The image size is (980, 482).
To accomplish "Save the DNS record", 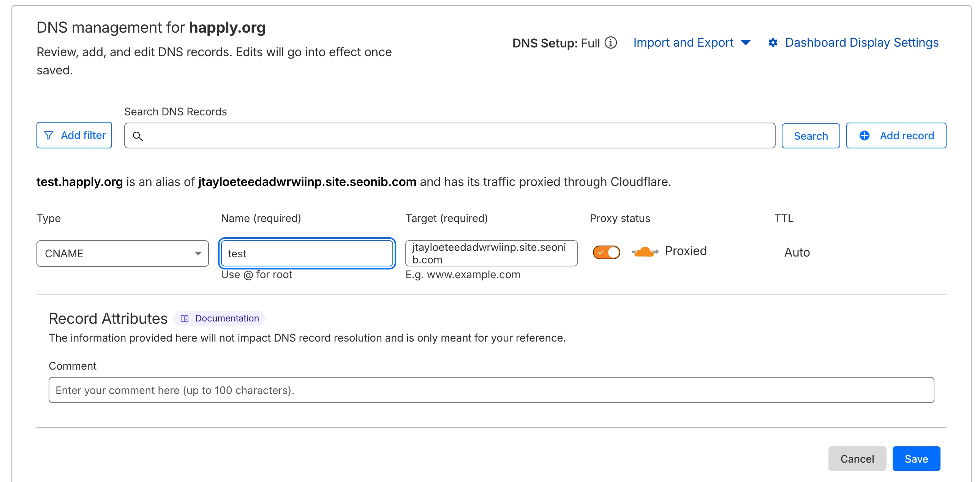I will (x=916, y=458).
